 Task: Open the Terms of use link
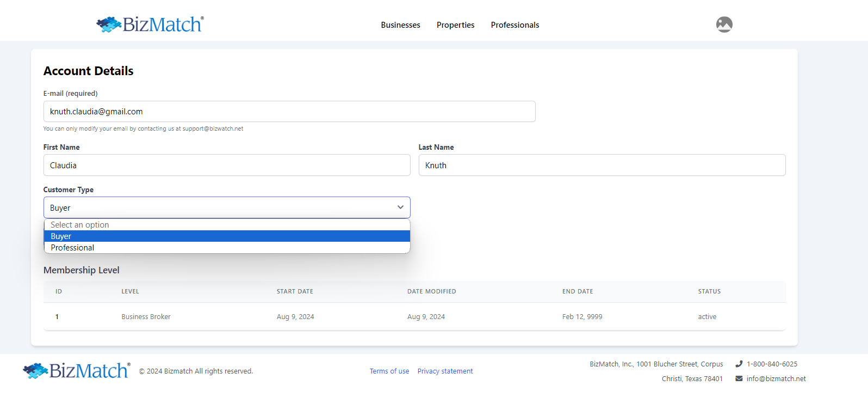point(389,371)
